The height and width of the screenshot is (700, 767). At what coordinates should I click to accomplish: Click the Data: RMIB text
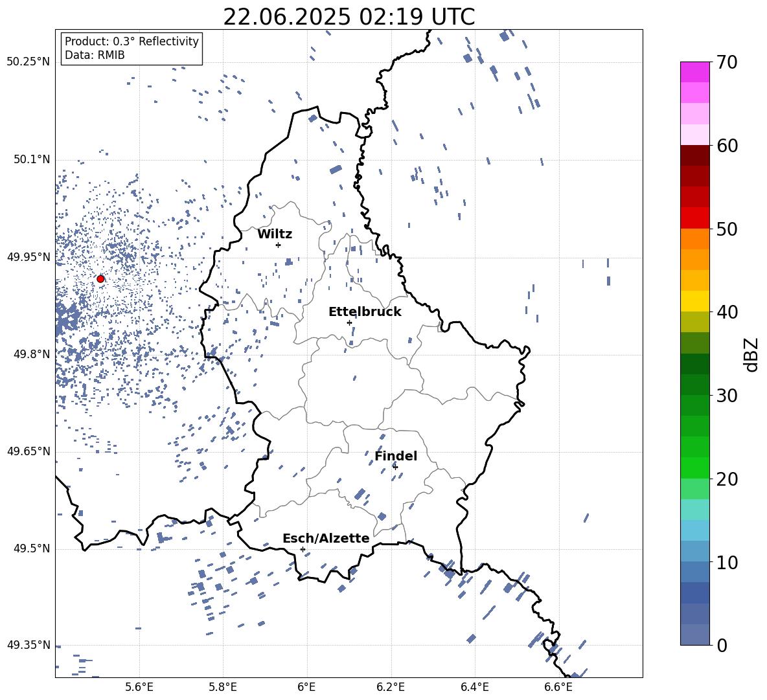[x=95, y=55]
